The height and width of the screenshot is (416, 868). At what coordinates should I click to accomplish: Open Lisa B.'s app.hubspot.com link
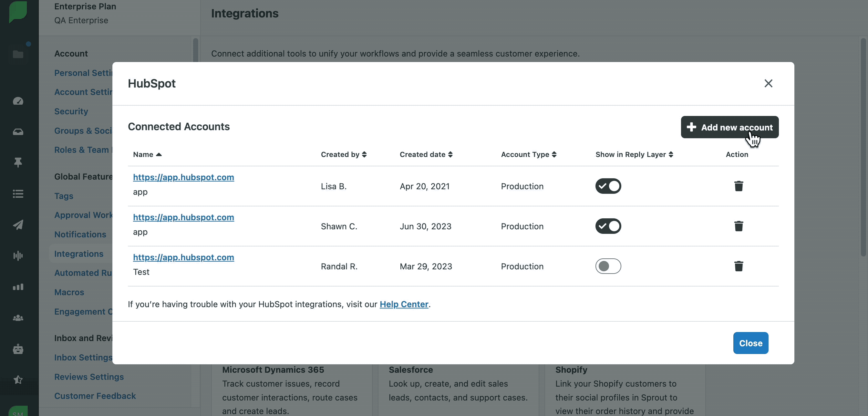click(183, 177)
